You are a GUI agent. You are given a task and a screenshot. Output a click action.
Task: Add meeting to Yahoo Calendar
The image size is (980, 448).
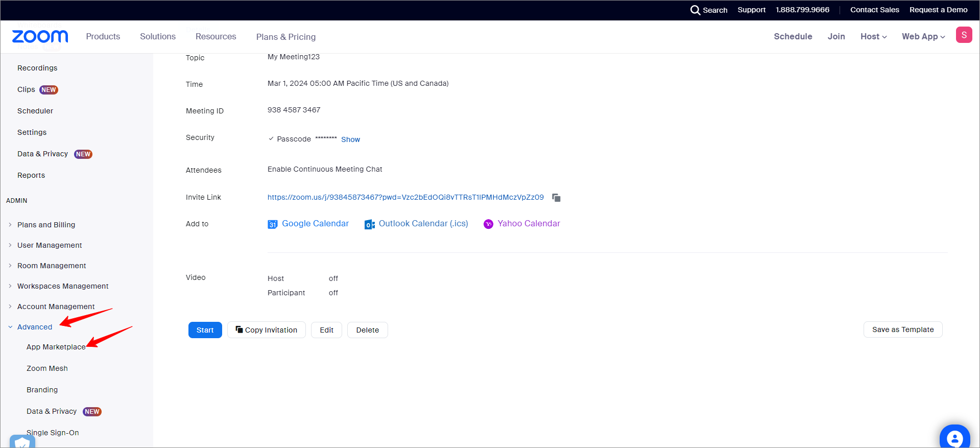[529, 224]
